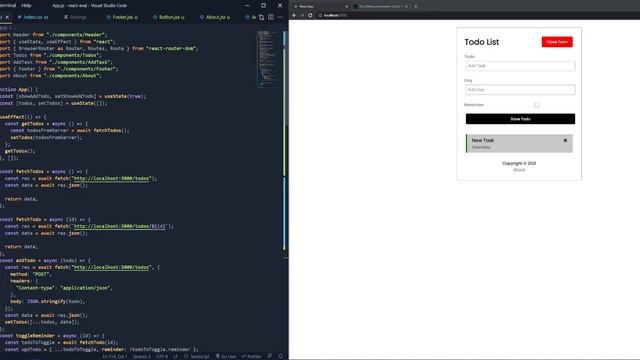
Task: Click the Spaces indentation status entry
Action: coord(142,356)
